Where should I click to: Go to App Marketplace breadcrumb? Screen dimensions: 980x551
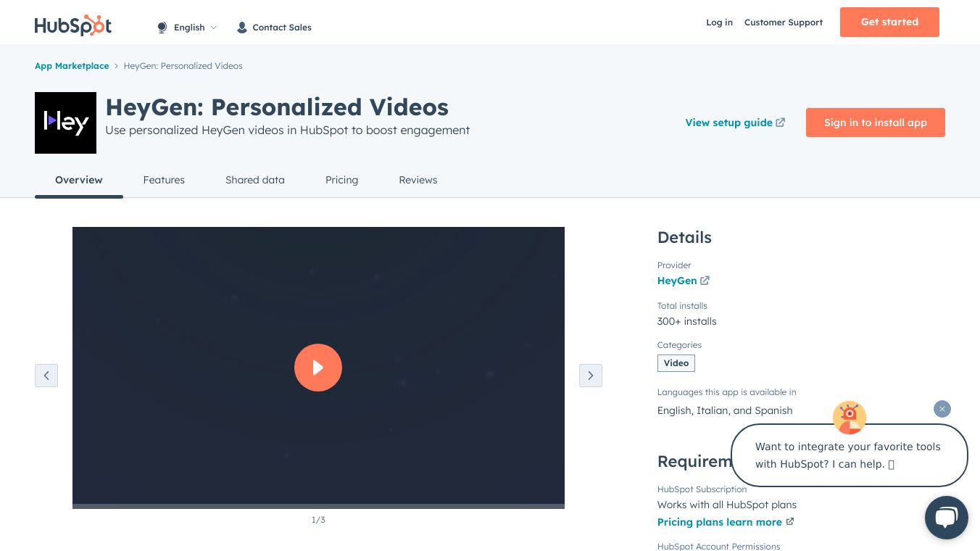click(x=72, y=66)
